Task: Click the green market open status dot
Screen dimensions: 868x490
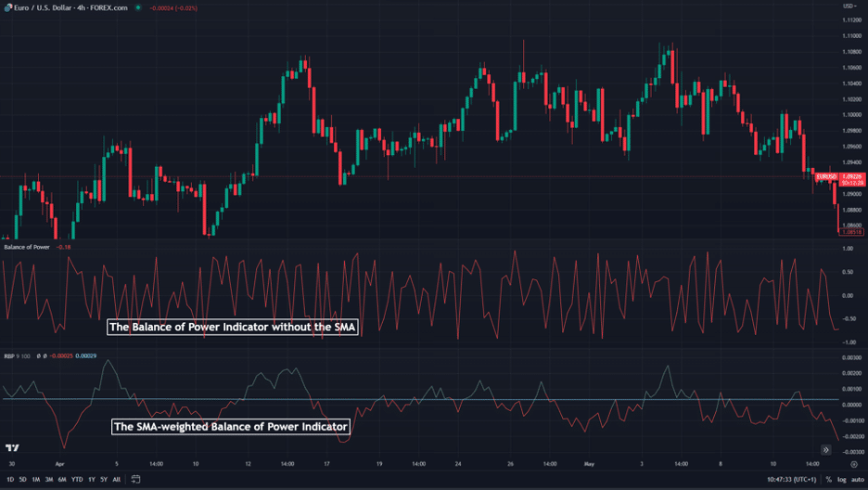Action: (138, 7)
